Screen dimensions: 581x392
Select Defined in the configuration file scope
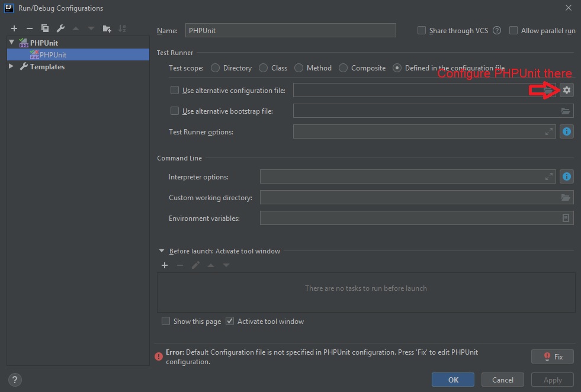click(397, 68)
